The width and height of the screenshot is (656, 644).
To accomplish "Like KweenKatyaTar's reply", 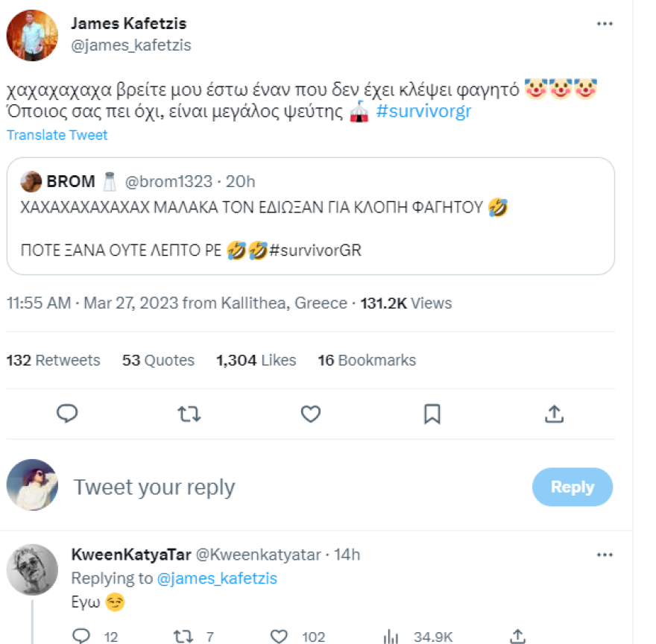I will pos(278,636).
